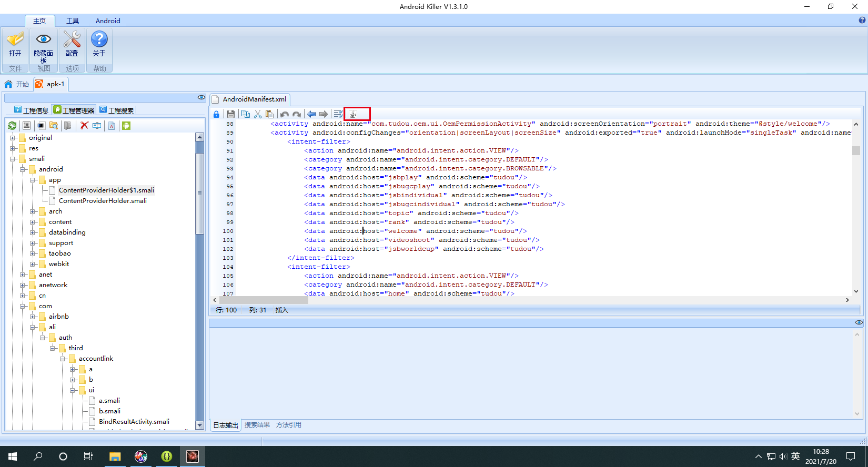The width and height of the screenshot is (868, 467).
Task: Open Windows taskbar search
Action: tap(38, 456)
